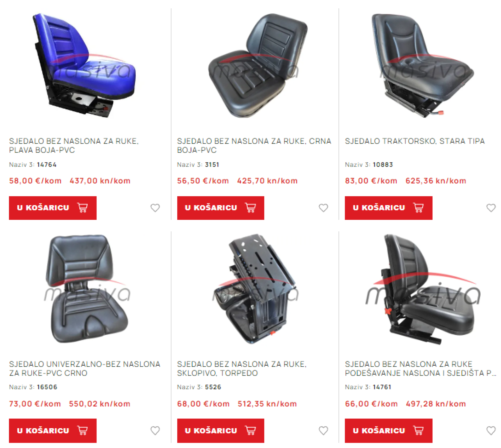Add the universal seat 16506 to cart
This screenshot has height=448, width=501.
tap(53, 431)
